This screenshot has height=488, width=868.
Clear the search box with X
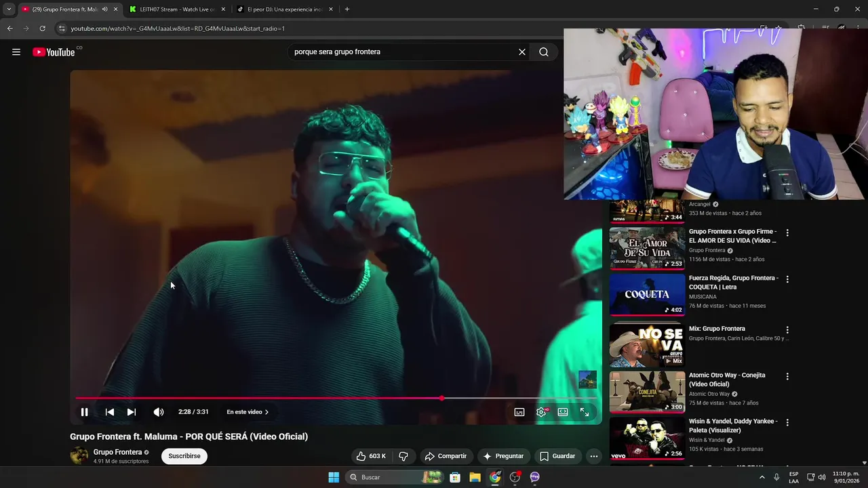[x=522, y=52]
